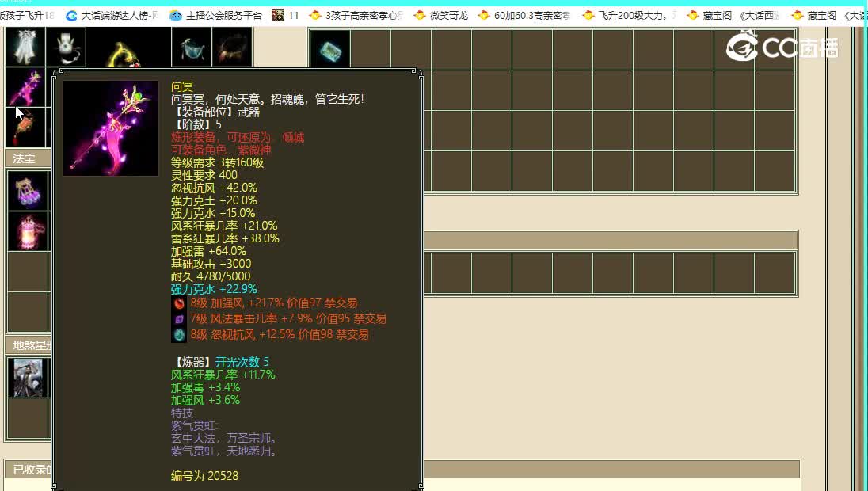Viewport: 868px width, 491px height.
Task: Select the warrior portrait star icon
Action: (x=29, y=378)
